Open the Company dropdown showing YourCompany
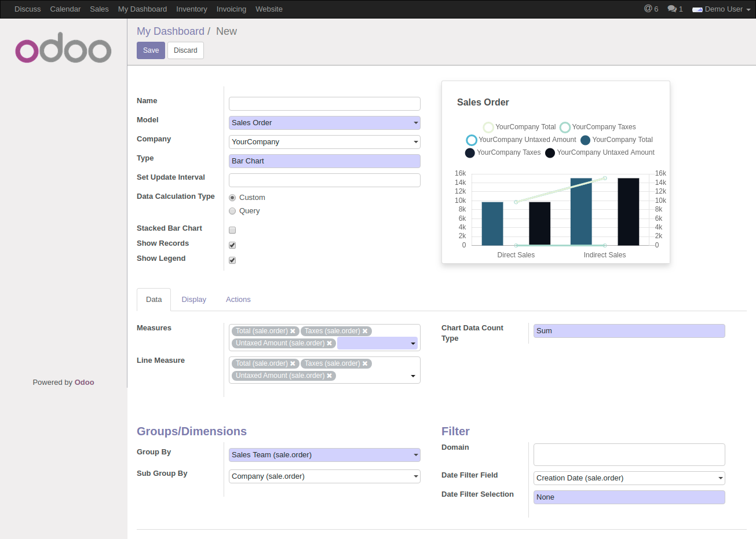The height and width of the screenshot is (539, 756). click(x=324, y=142)
